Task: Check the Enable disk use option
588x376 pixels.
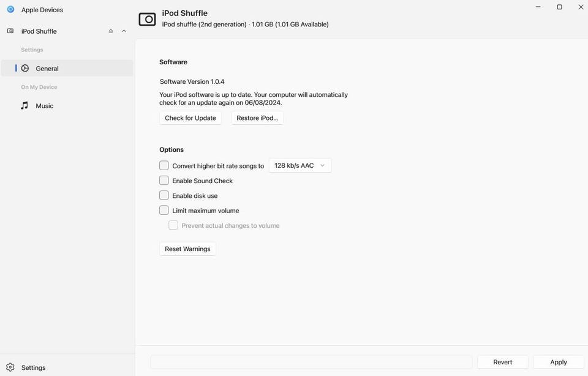Action: click(164, 195)
